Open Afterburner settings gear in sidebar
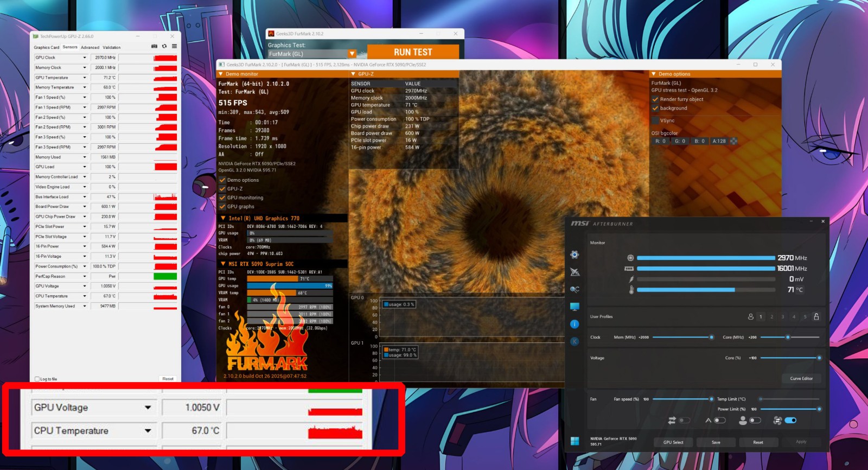The image size is (868, 470). point(575,255)
